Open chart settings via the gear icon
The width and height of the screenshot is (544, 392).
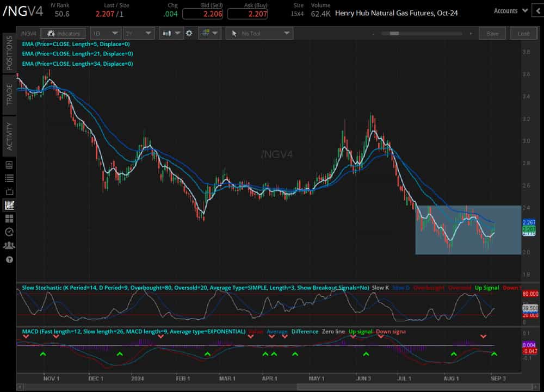coord(189,33)
